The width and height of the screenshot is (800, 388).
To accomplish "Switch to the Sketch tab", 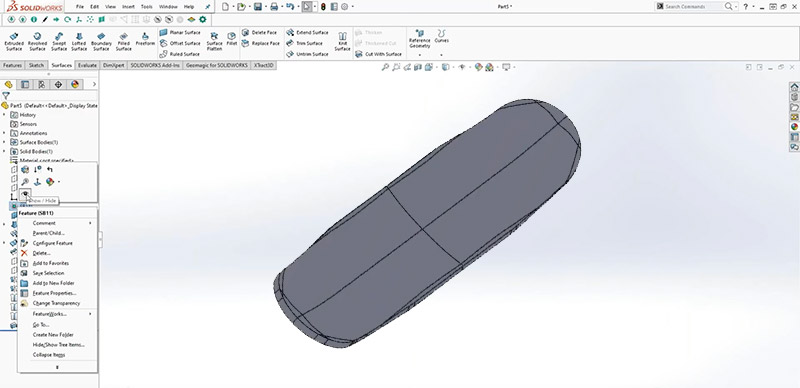I will [36, 65].
